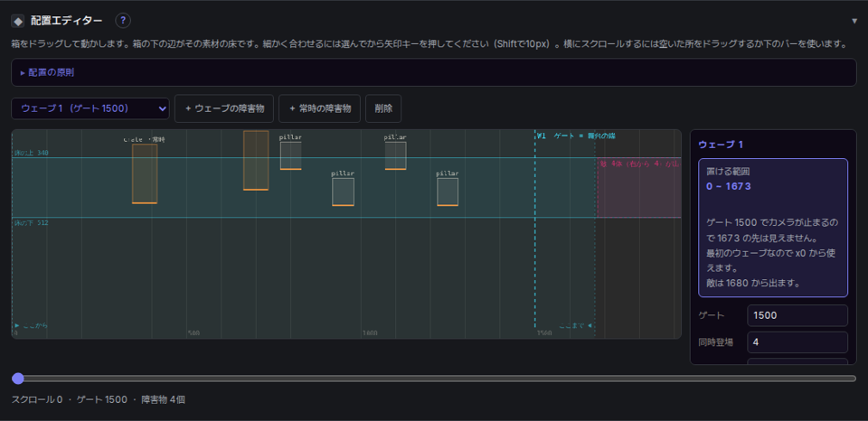Click the + 常時の障害物 button

point(319,108)
